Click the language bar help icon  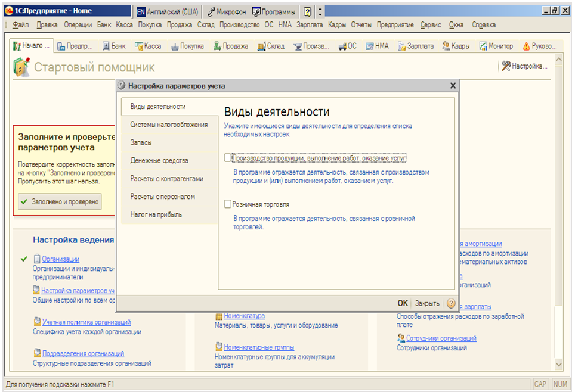click(x=308, y=12)
